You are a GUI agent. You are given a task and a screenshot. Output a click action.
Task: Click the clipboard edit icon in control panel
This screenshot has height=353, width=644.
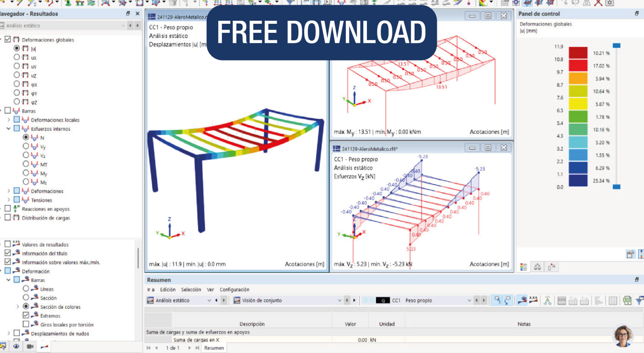click(630, 254)
